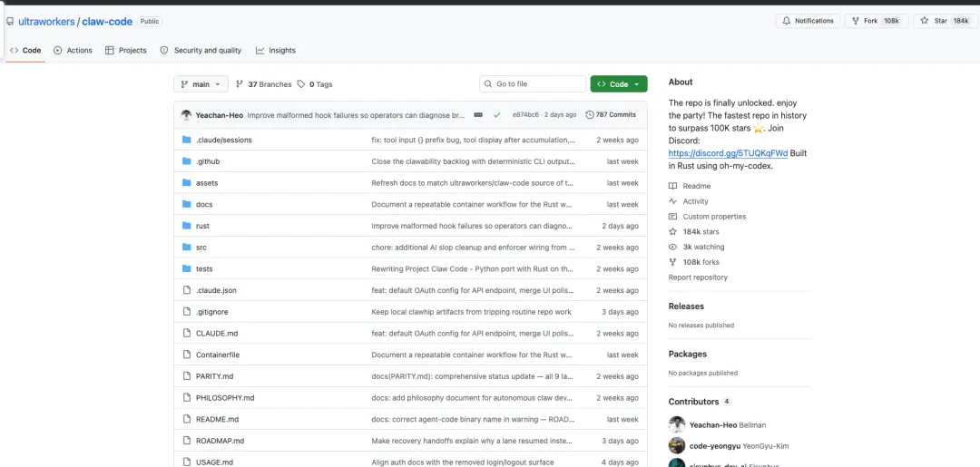Click the Notifications bell button
The width and height of the screenshot is (980, 467).
coord(808,21)
